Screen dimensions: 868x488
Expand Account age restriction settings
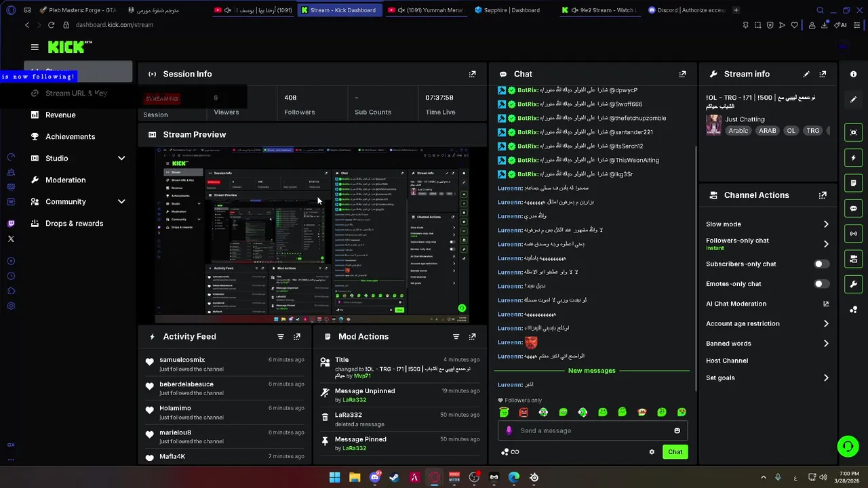click(x=825, y=324)
